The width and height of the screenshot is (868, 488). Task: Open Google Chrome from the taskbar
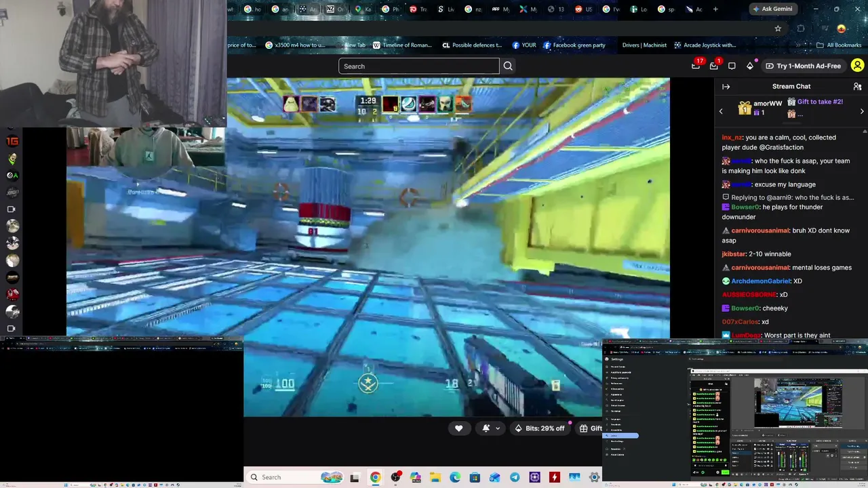375,477
